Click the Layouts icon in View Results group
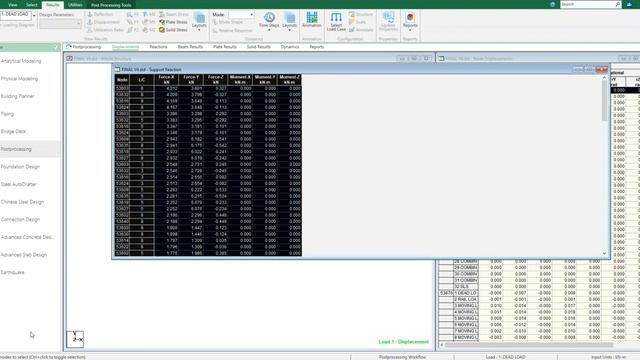The width and height of the screenshot is (640, 360). pyautogui.click(x=199, y=18)
